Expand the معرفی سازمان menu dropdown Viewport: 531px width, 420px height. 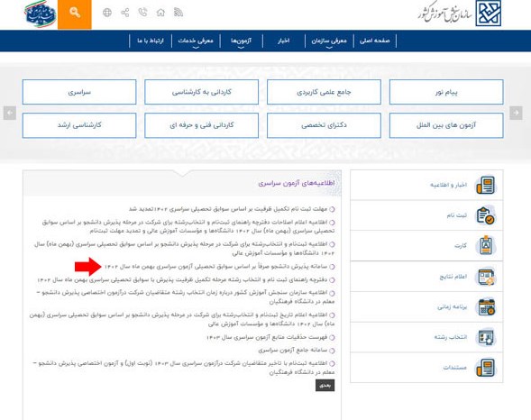tap(329, 41)
